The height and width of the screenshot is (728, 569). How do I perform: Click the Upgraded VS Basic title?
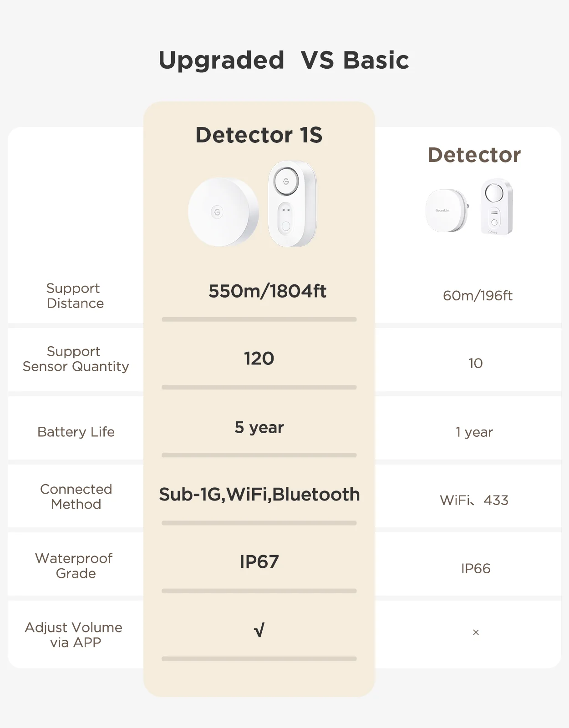(x=284, y=61)
